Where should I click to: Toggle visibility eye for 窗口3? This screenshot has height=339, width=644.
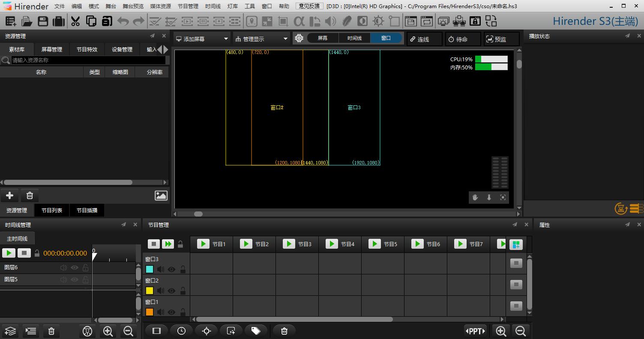click(171, 270)
